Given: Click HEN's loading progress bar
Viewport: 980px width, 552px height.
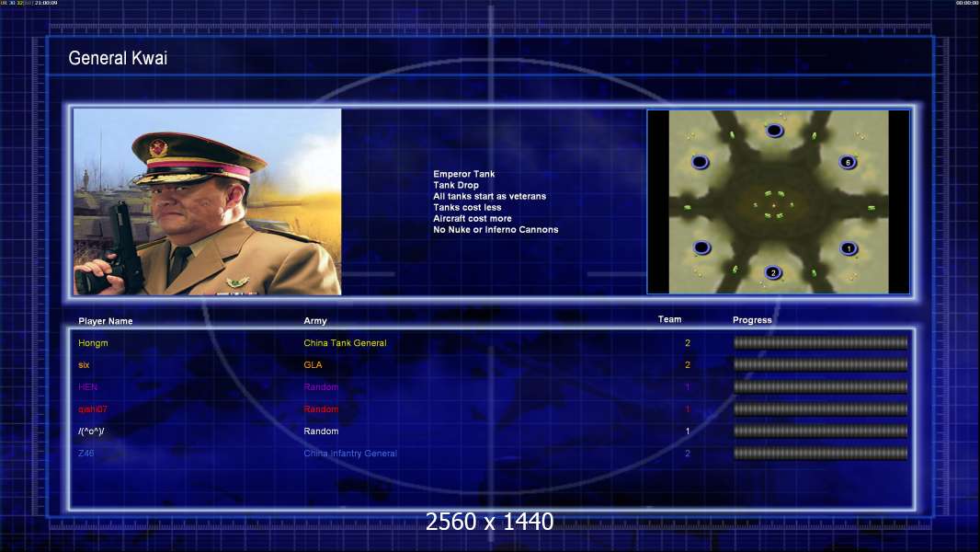Looking at the screenshot, I should click(821, 387).
